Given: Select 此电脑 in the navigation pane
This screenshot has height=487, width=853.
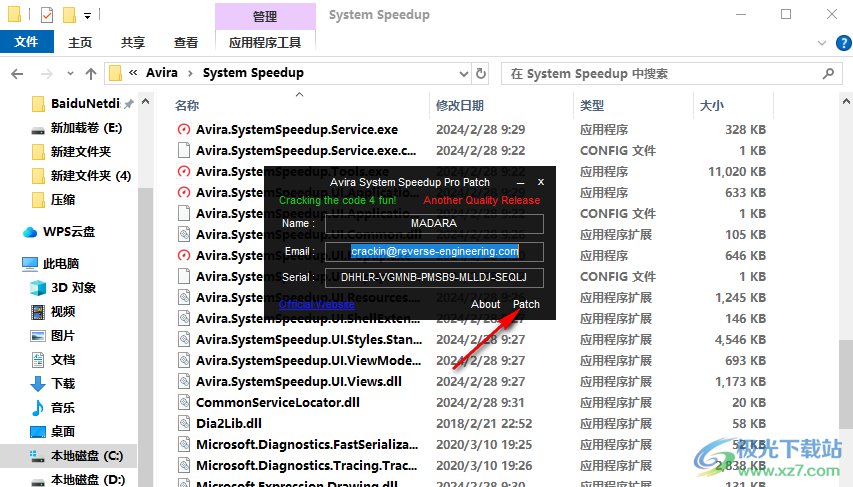Looking at the screenshot, I should pyautogui.click(x=61, y=264).
